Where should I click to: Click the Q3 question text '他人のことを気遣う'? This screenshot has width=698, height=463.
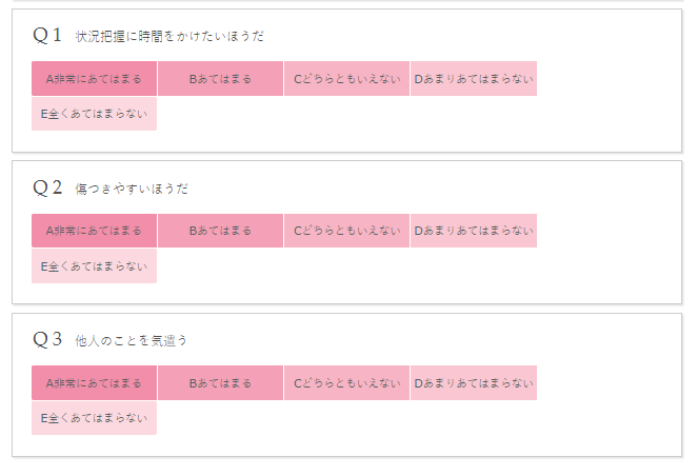click(132, 341)
